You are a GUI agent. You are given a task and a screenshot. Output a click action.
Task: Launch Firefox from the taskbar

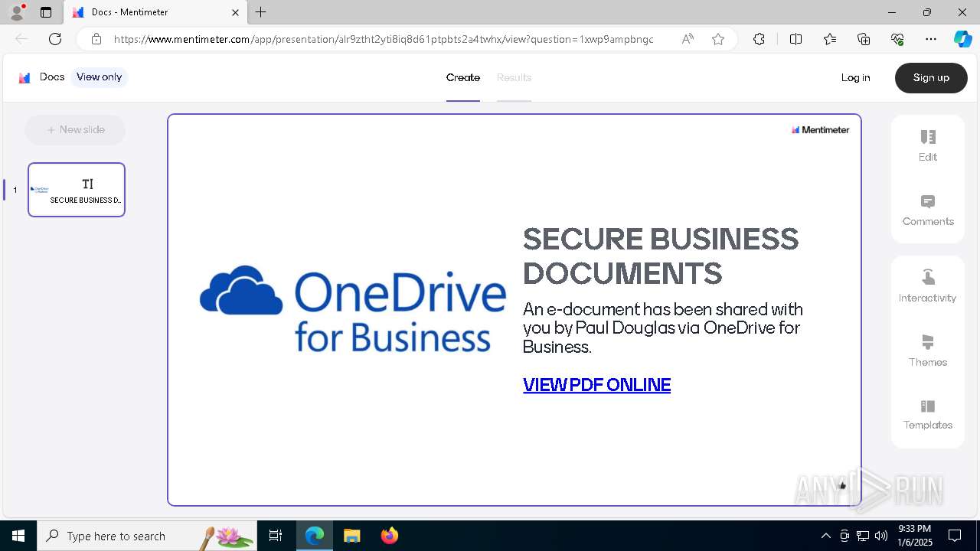[390, 536]
